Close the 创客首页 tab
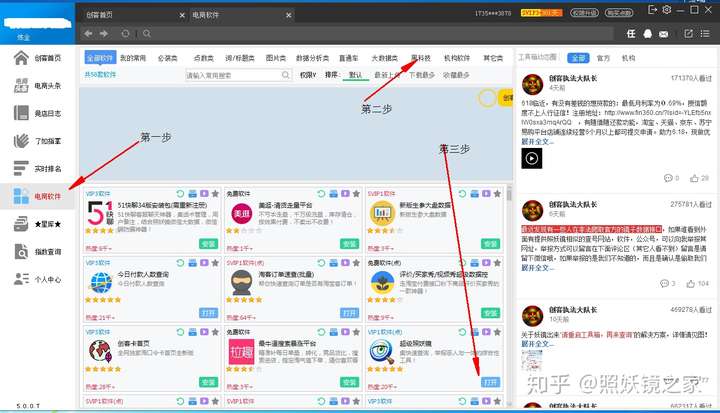Image resolution: width=720 pixels, height=413 pixels. 182,15
